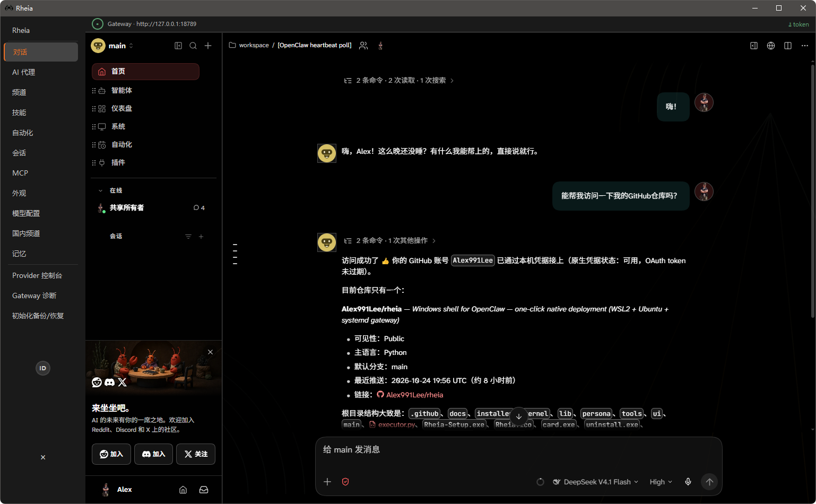Filter the 会话 list

pyautogui.click(x=188, y=237)
